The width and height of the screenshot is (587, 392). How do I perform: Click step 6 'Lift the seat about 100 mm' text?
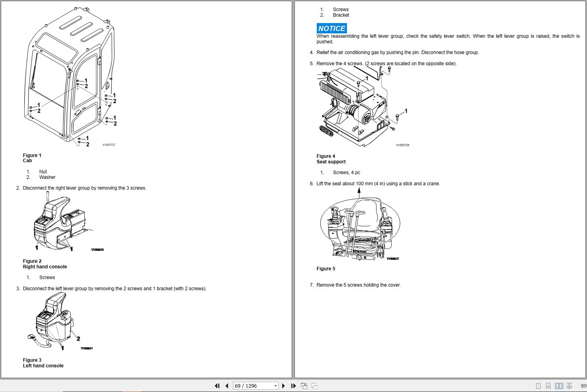[378, 184]
